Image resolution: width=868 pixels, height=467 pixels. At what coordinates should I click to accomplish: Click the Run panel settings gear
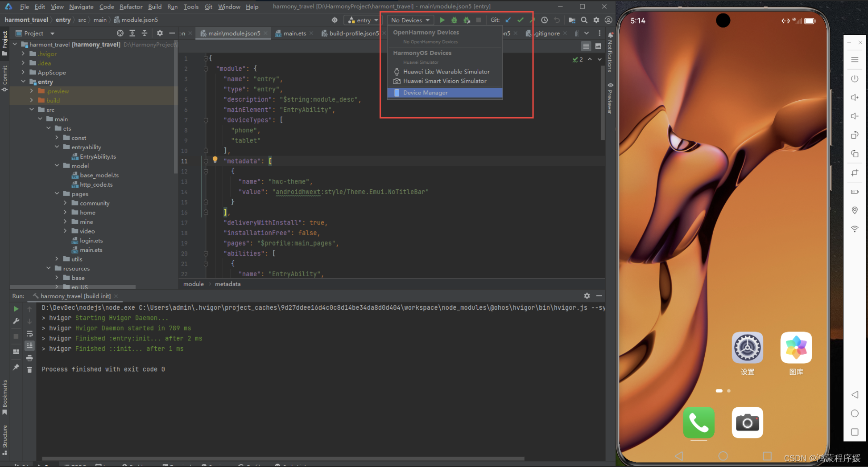click(587, 296)
